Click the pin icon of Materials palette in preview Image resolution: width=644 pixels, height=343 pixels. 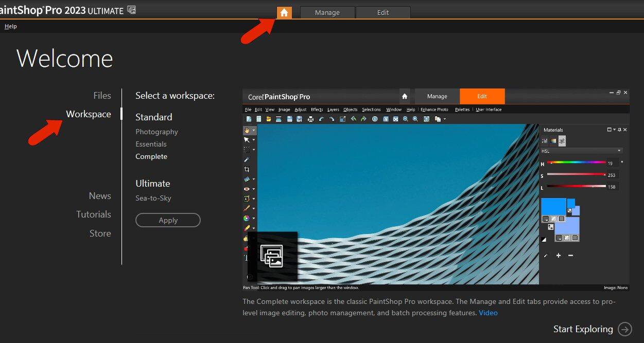click(619, 130)
